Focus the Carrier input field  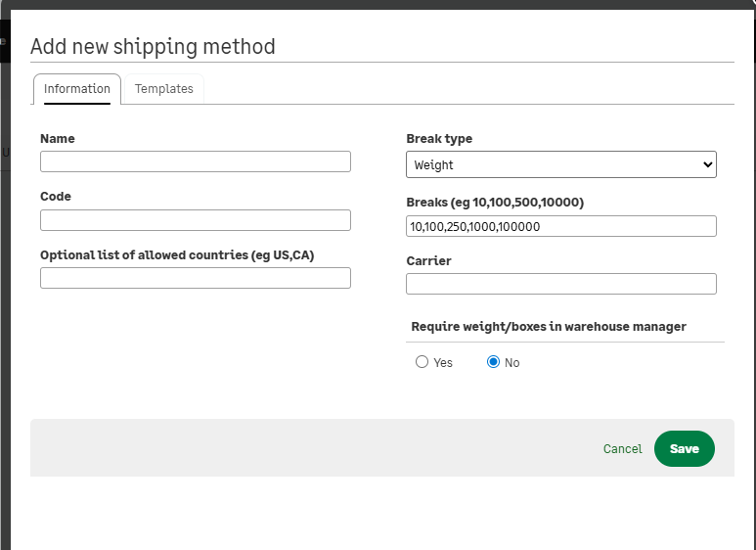click(x=561, y=284)
